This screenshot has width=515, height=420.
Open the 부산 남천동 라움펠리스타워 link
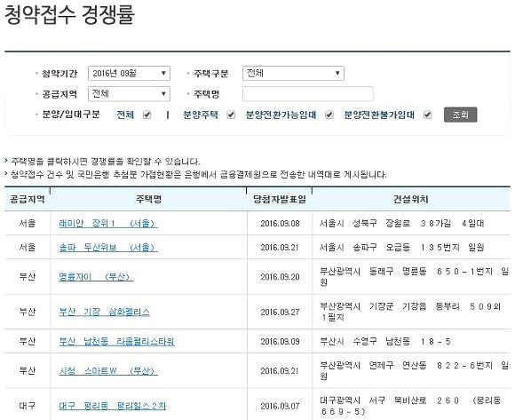pos(116,342)
